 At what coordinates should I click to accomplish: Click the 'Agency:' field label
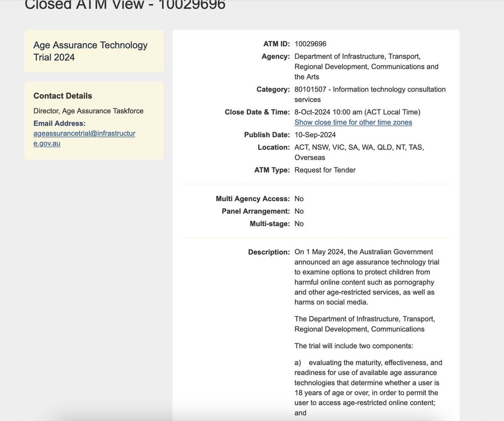[x=276, y=56]
